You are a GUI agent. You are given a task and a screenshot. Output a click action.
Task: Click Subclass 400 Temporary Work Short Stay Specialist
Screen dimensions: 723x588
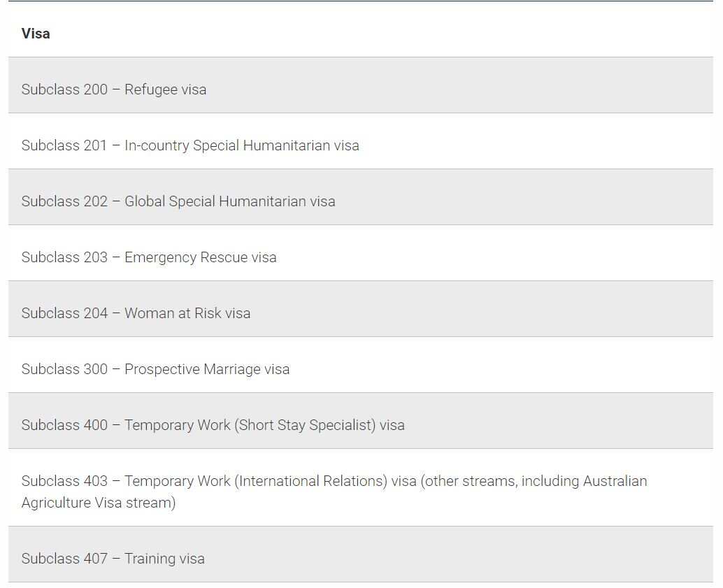361,421
